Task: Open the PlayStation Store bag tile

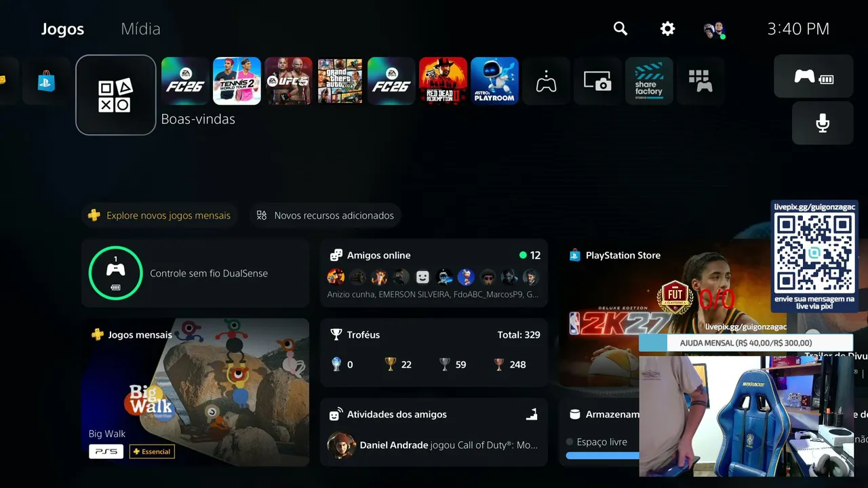Action: tap(46, 81)
